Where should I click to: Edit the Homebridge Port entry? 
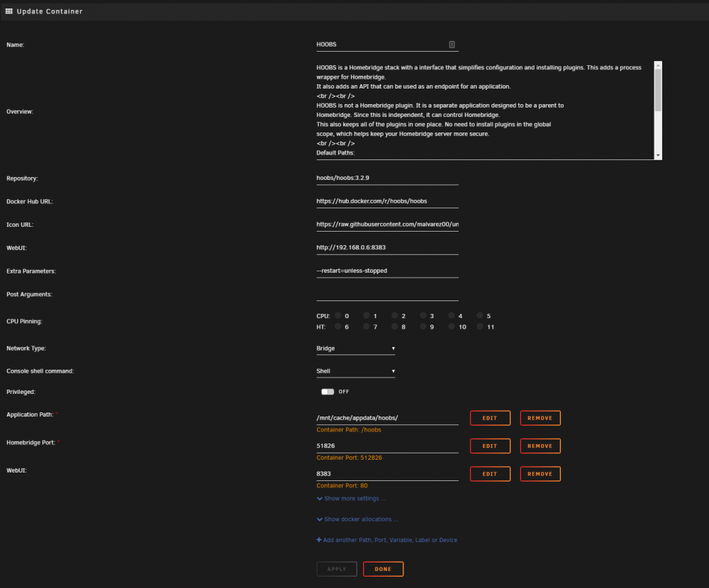pos(490,446)
